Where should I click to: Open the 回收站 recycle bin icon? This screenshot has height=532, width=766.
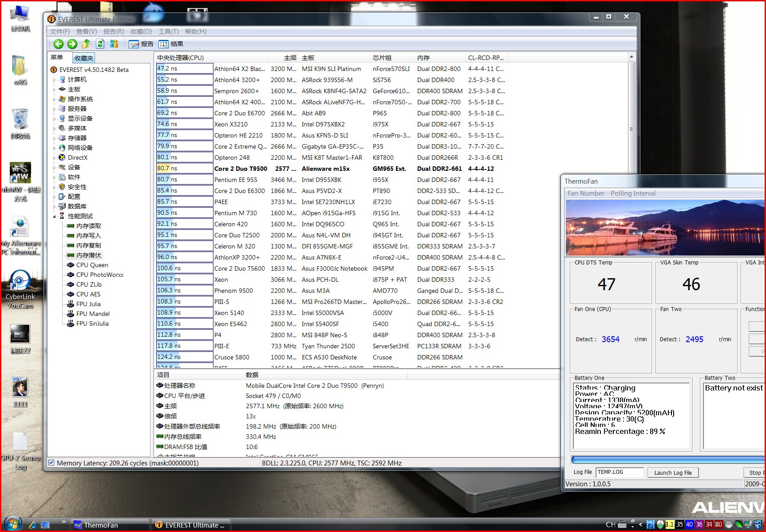20,124
